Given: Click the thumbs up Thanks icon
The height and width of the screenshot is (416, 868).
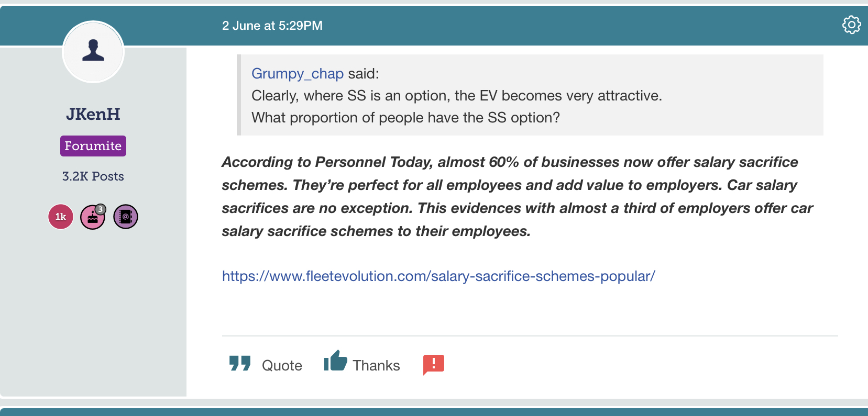Looking at the screenshot, I should coord(335,361).
